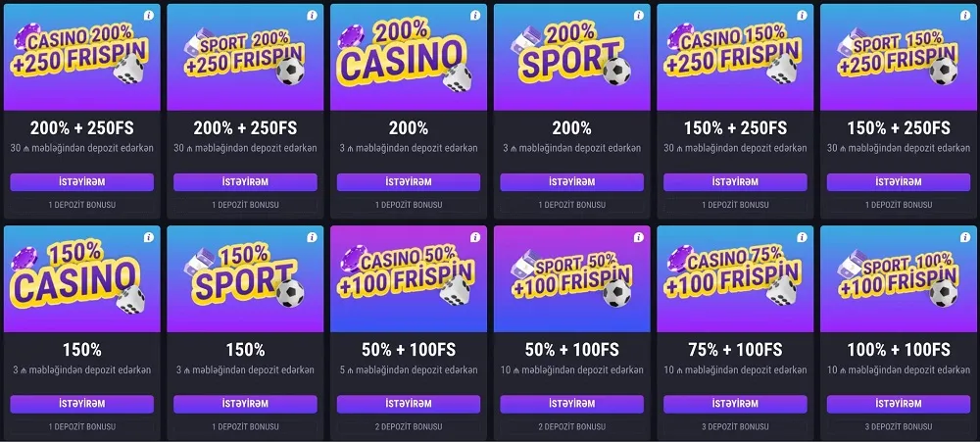980x442 pixels.
Task: Claim the 200% Sport bonus with İSTƏYİRƏM
Action: point(572,182)
